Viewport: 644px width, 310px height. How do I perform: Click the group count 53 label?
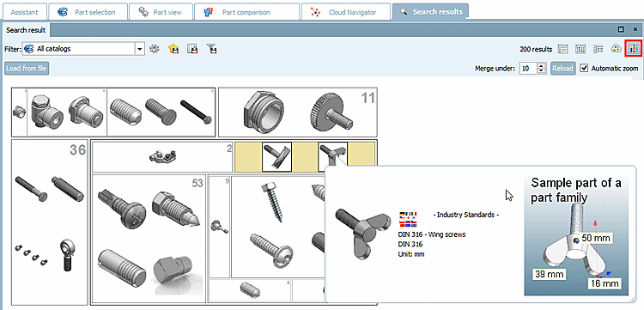[x=197, y=183]
